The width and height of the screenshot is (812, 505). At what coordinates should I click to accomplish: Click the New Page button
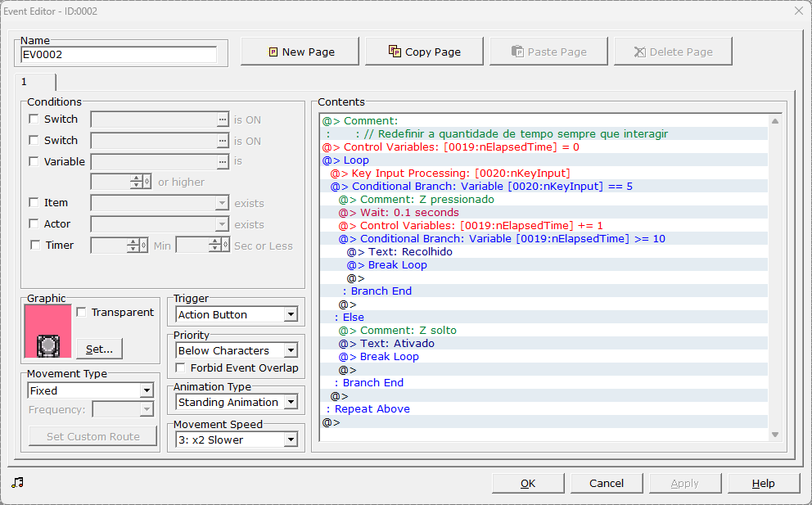pyautogui.click(x=300, y=52)
